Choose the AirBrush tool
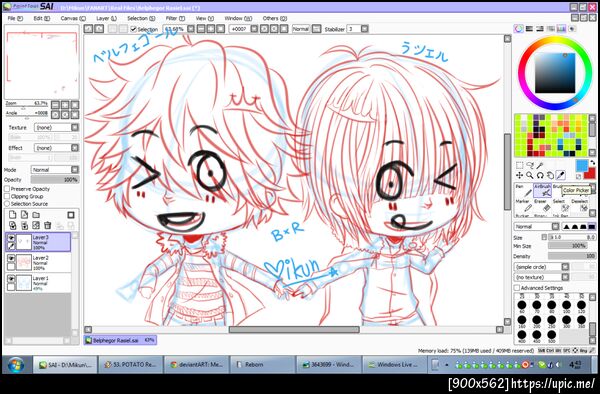The height and width of the screenshot is (394, 600). (543, 190)
